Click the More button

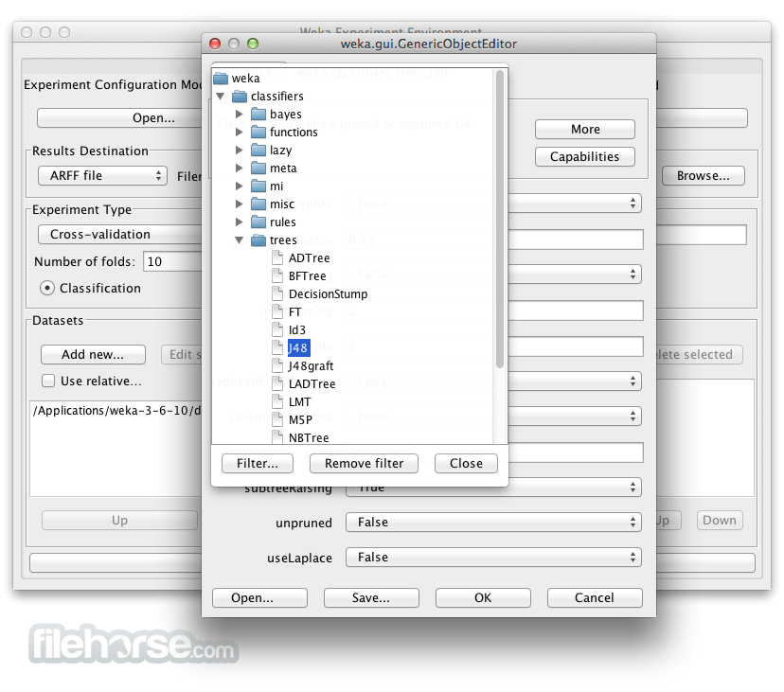[x=585, y=130]
